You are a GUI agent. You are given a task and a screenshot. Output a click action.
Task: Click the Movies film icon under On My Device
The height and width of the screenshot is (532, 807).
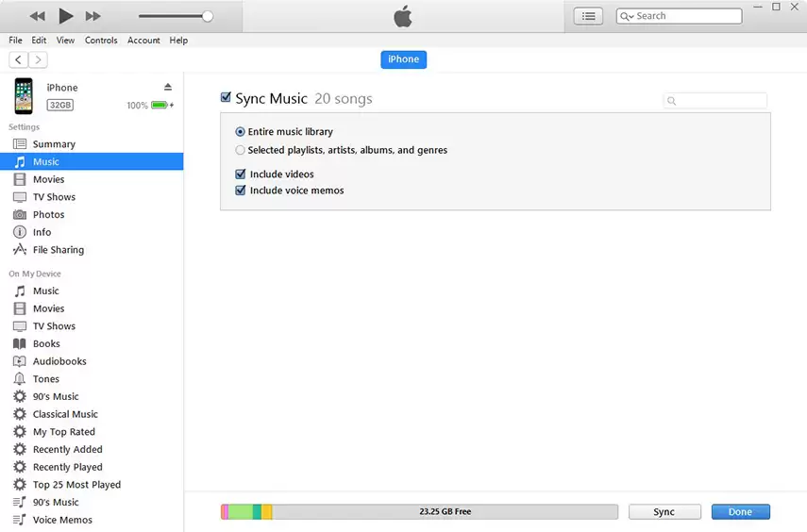20,308
